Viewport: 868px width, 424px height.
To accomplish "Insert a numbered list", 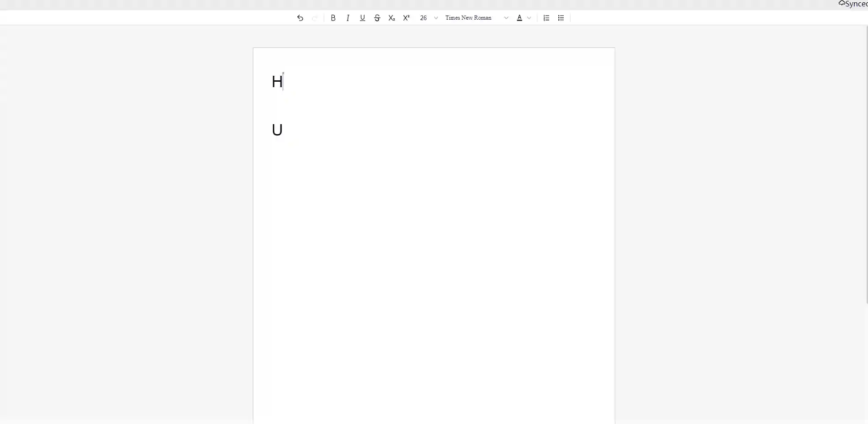I will [546, 18].
